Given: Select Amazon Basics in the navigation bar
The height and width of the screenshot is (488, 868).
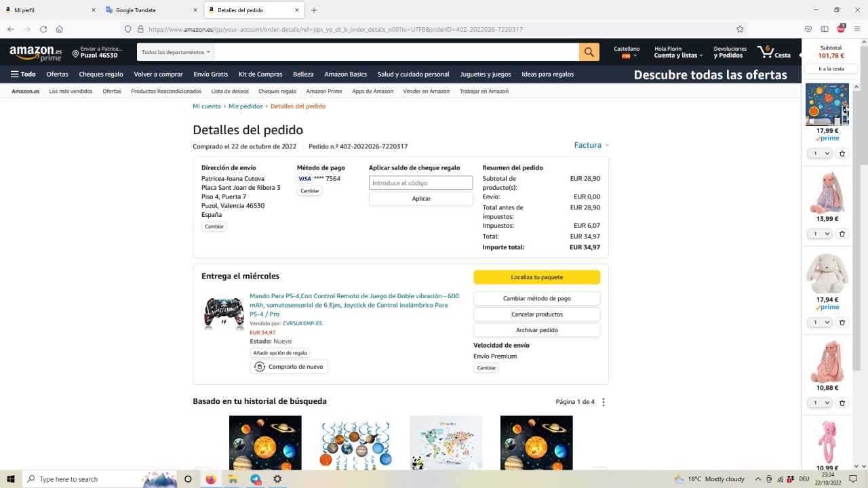Looking at the screenshot, I should click(346, 75).
